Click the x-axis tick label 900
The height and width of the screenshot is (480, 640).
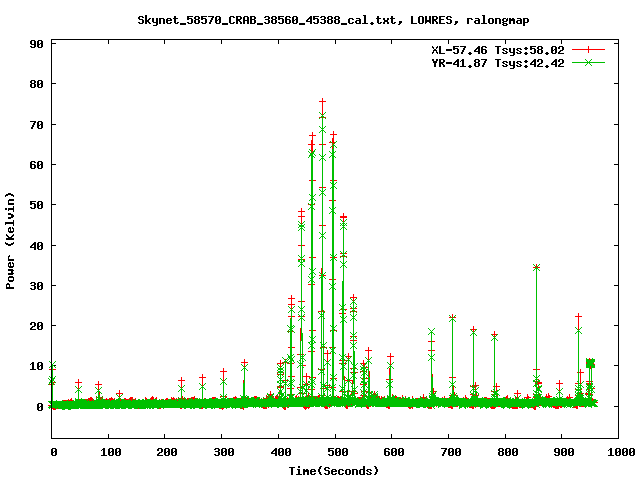(x=564, y=452)
